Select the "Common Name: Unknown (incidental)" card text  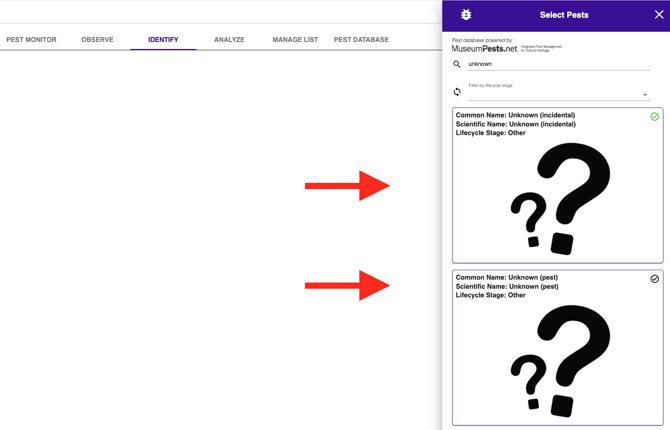coord(515,115)
